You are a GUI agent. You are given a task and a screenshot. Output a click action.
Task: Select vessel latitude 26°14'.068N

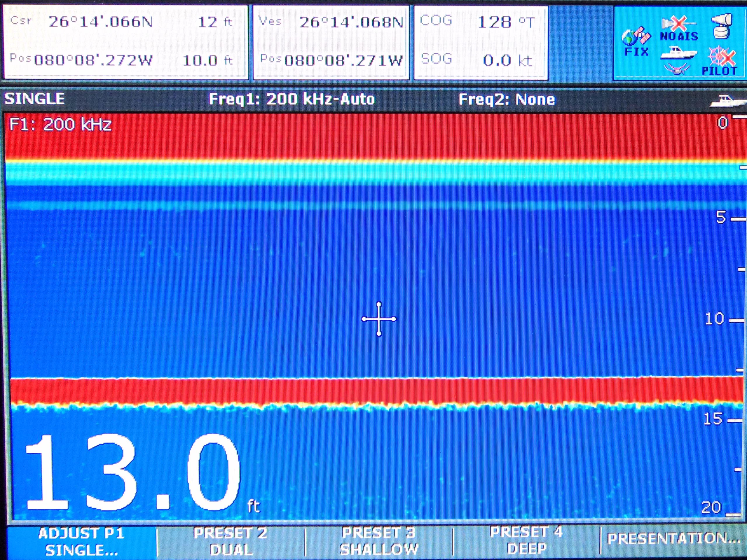coord(351,22)
